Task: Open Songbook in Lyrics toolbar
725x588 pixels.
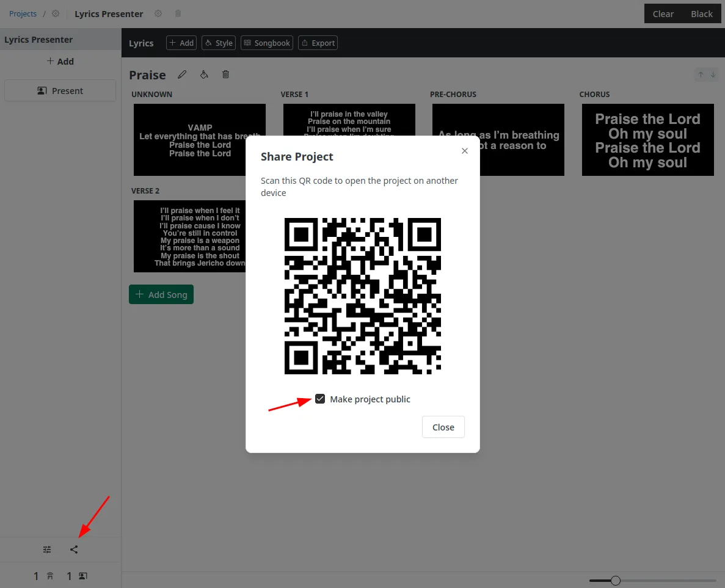Action: tap(267, 43)
